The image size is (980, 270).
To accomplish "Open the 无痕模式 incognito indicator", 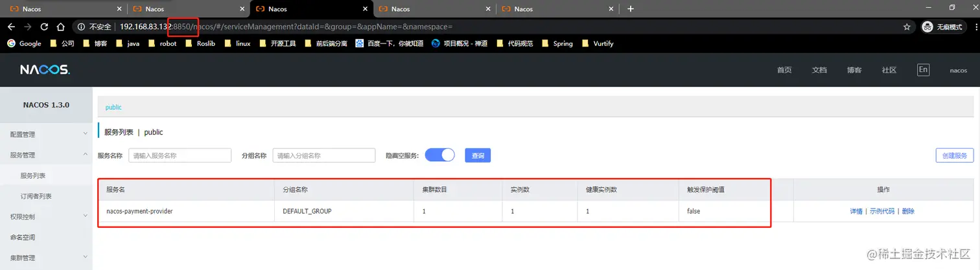I will coord(942,27).
